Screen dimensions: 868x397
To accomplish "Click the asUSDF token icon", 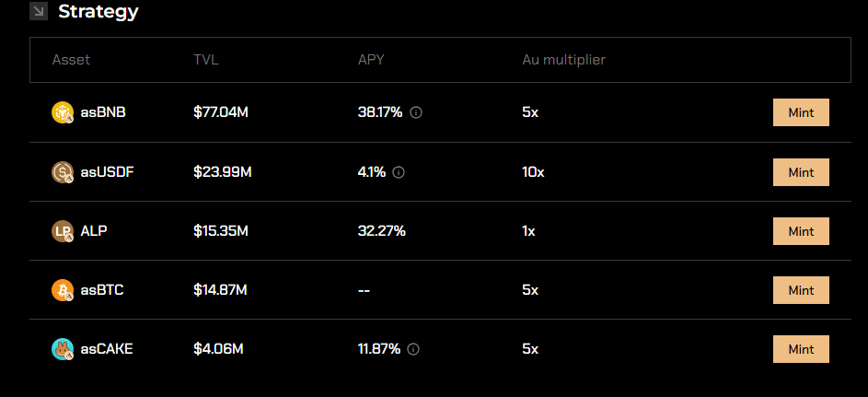I will click(x=62, y=172).
